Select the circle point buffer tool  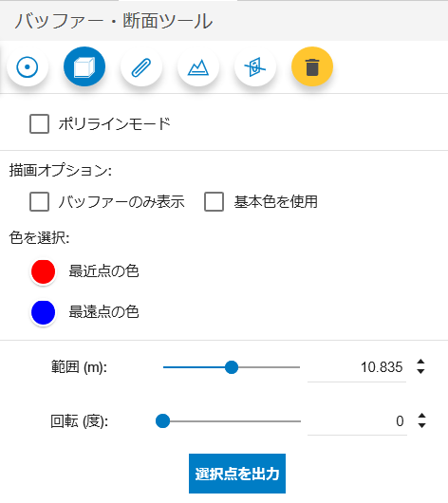(x=28, y=66)
